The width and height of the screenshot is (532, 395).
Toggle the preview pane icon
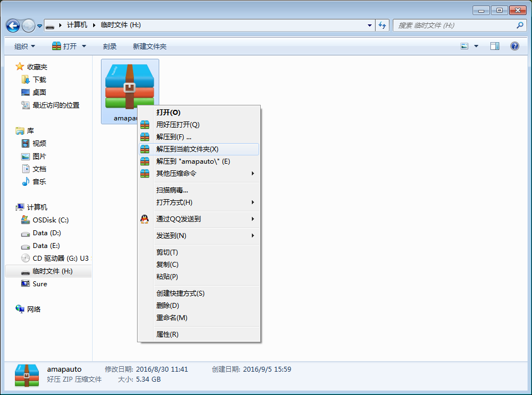pyautogui.click(x=495, y=47)
